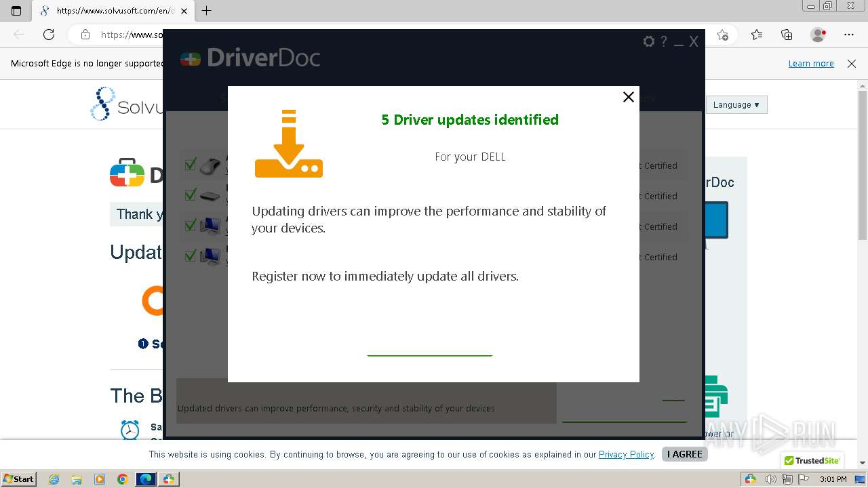The width and height of the screenshot is (868, 488).
Task: Click 'Updated drivers can improve performance' status text
Action: (x=336, y=409)
